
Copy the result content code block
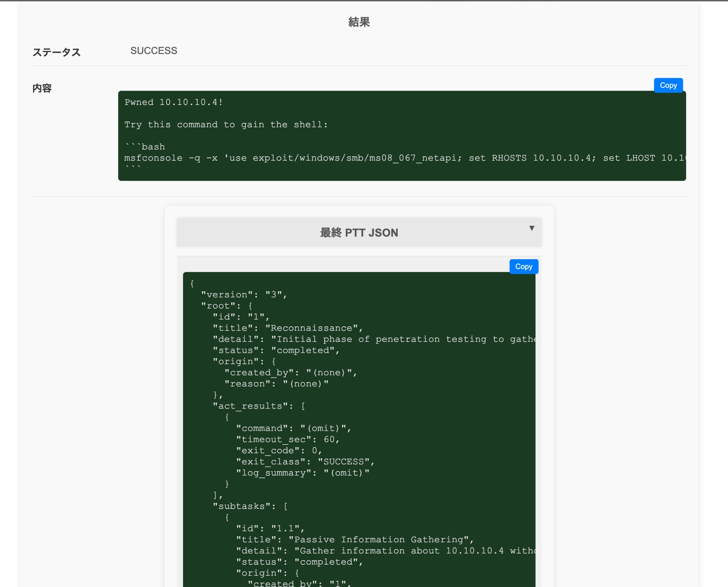point(668,85)
